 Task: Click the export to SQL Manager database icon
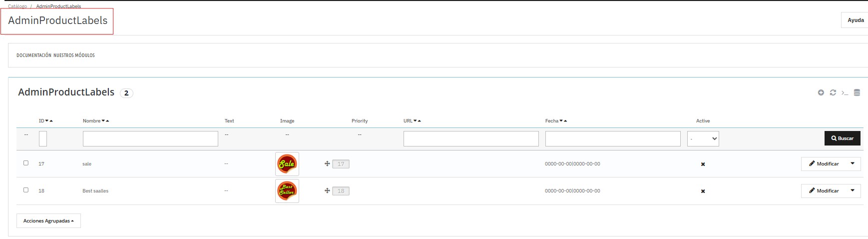(857, 92)
